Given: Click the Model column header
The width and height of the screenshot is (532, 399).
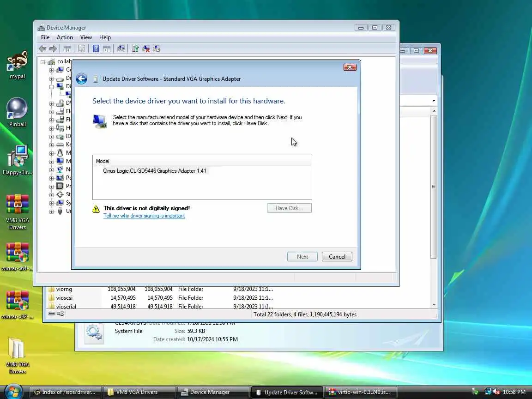Looking at the screenshot, I should pyautogui.click(x=202, y=161).
